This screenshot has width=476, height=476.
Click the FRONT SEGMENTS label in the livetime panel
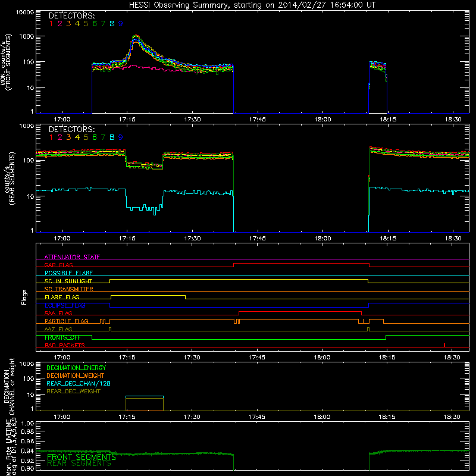tap(82, 457)
